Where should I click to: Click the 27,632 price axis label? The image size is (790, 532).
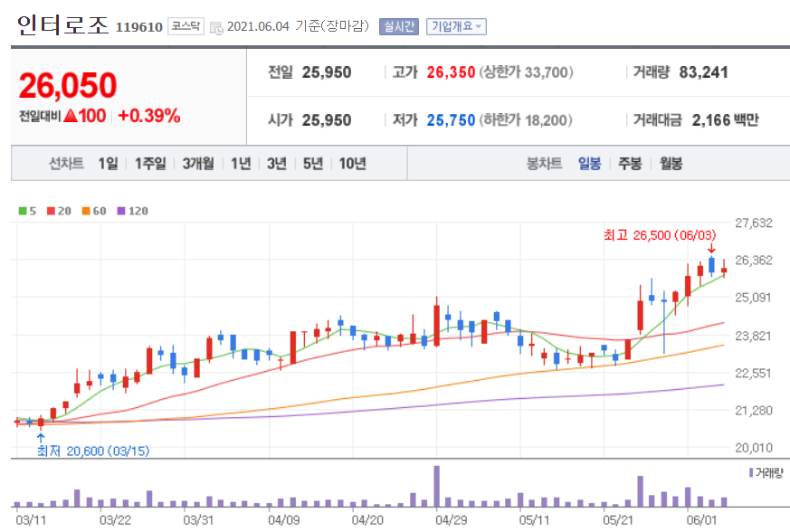pos(754,223)
